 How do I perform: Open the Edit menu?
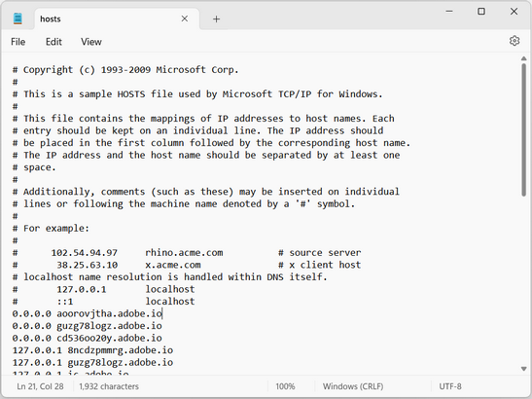53,42
